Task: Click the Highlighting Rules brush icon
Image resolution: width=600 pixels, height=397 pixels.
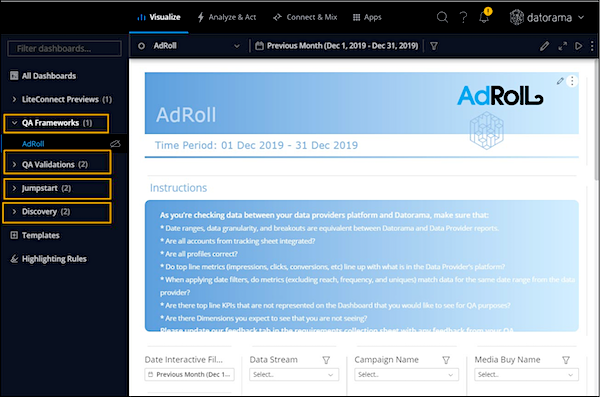Action: coord(14,259)
